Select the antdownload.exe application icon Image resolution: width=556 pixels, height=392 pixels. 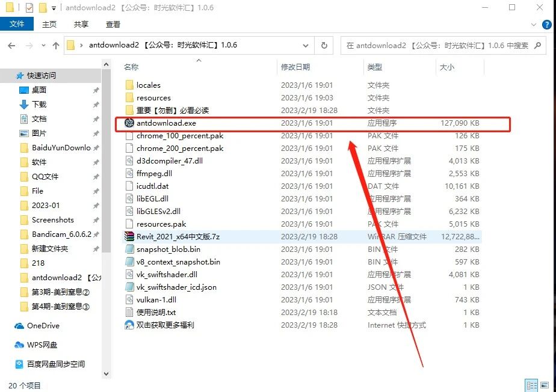[129, 123]
